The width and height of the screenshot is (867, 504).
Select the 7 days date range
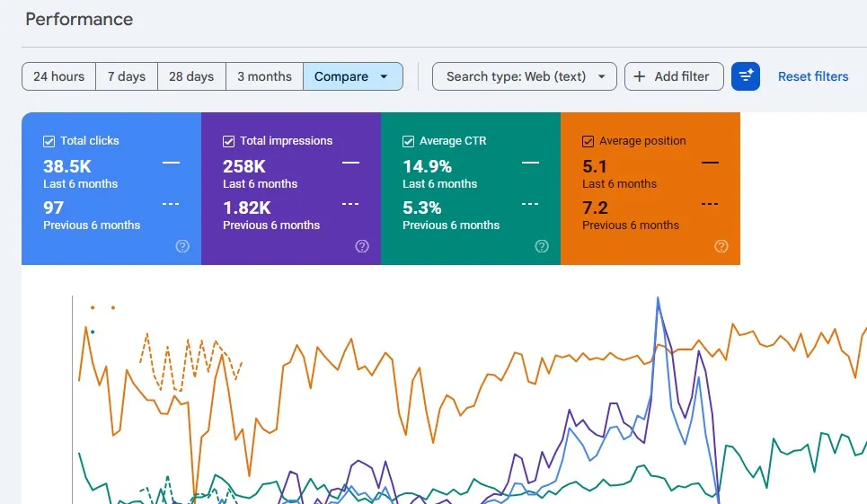tap(127, 76)
